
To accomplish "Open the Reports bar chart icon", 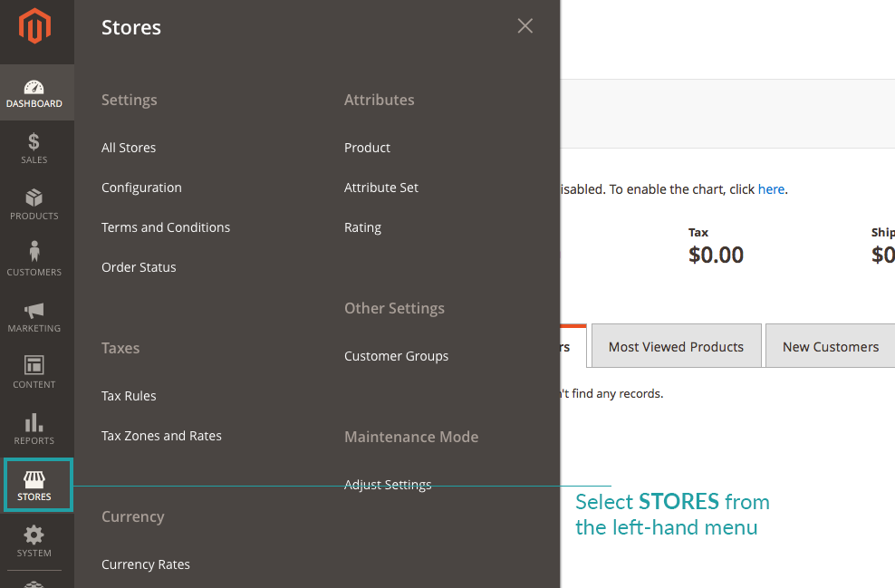I will pyautogui.click(x=34, y=423).
